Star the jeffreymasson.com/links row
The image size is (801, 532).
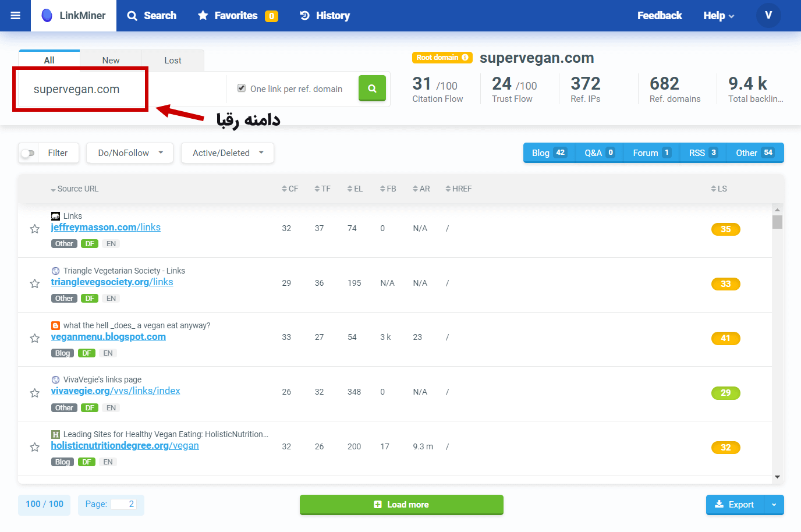tap(35, 229)
